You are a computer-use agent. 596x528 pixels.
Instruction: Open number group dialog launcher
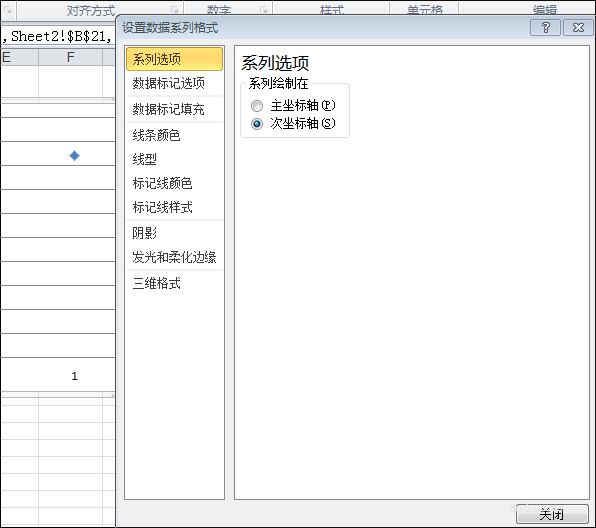[263, 10]
